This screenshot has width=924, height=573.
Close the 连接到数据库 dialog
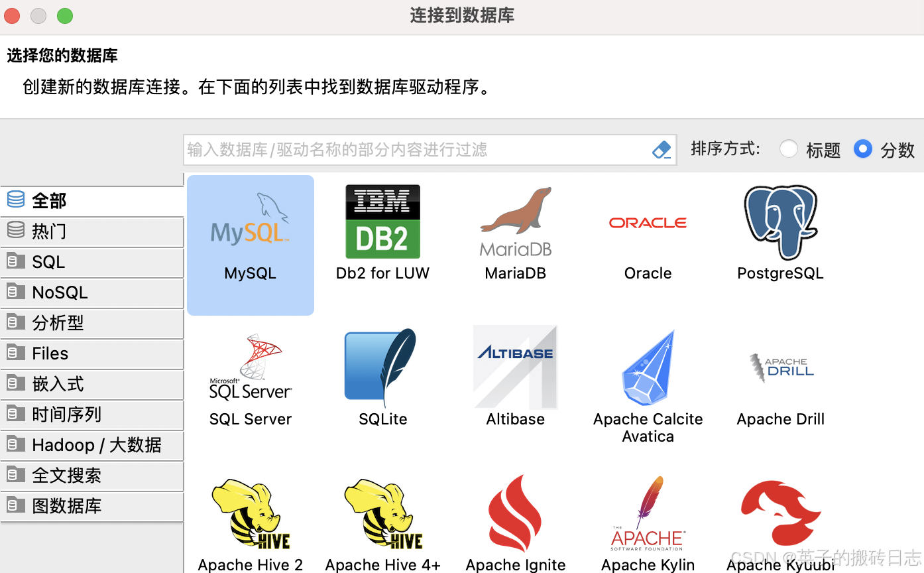(x=12, y=16)
